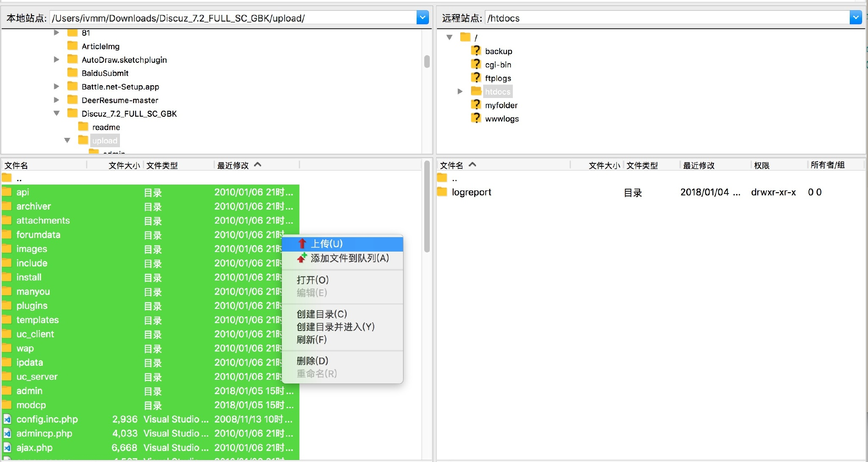Screen dimensions: 868x462
Task: Collapse the Discuz_7.2_FULL_SC_GBK folder
Action: (x=56, y=113)
